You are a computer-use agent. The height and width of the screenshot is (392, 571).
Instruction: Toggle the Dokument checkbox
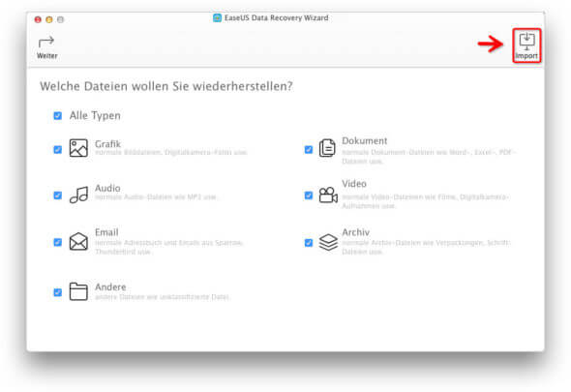[x=309, y=149]
